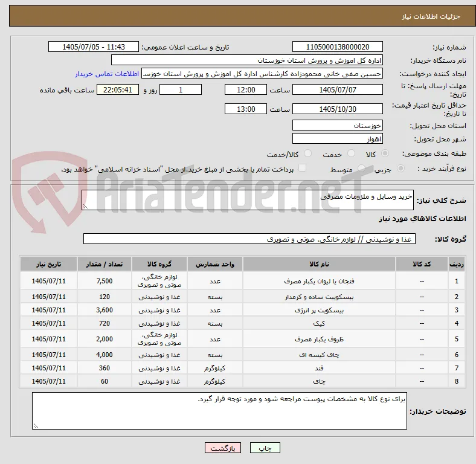
Task: Click item name چای in row 8
Action: click(319, 381)
